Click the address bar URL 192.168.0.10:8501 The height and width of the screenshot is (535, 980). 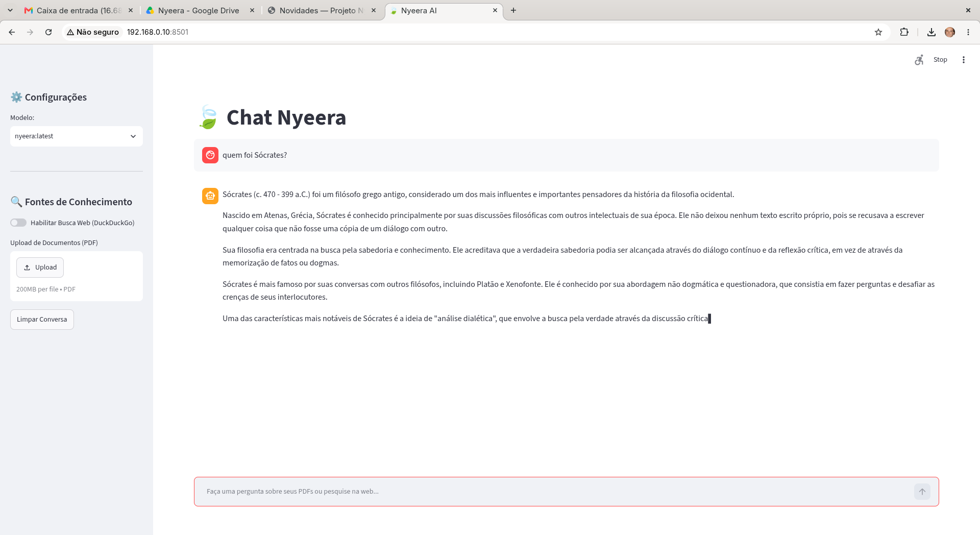tap(158, 32)
